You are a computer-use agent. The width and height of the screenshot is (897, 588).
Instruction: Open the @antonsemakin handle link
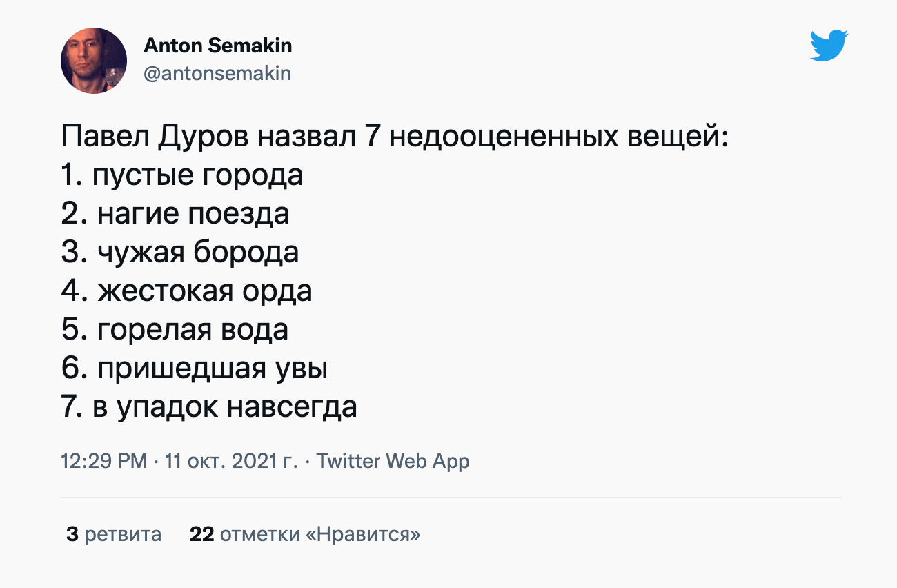(217, 72)
